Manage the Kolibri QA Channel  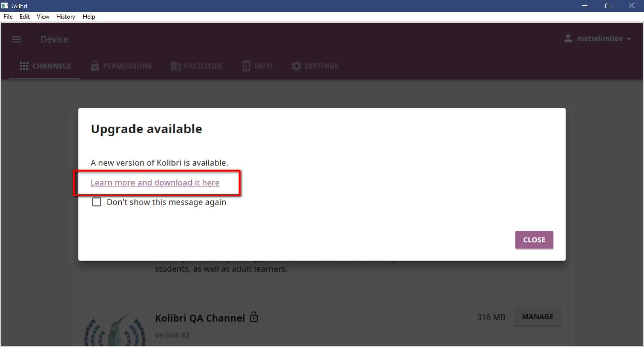point(538,317)
